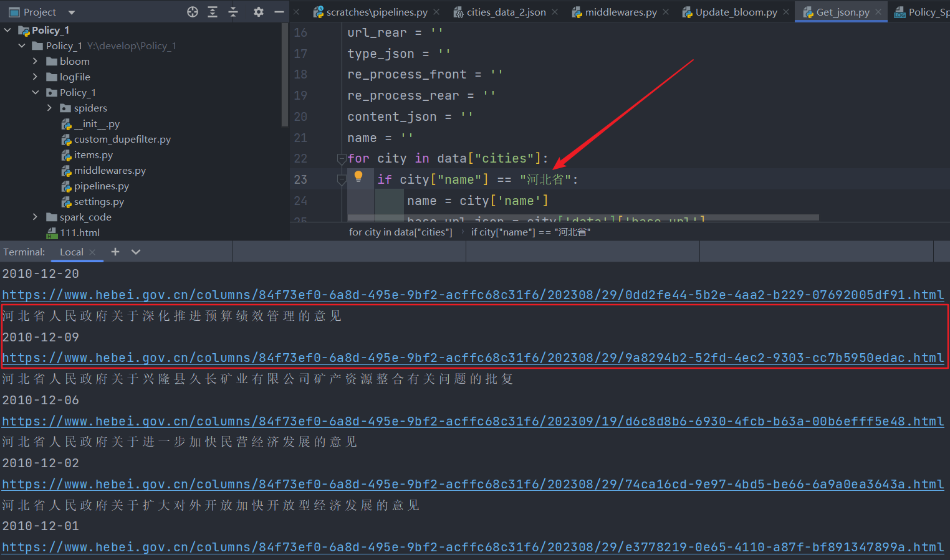950x560 pixels.
Task: Select settings.py in project tree
Action: click(x=93, y=202)
